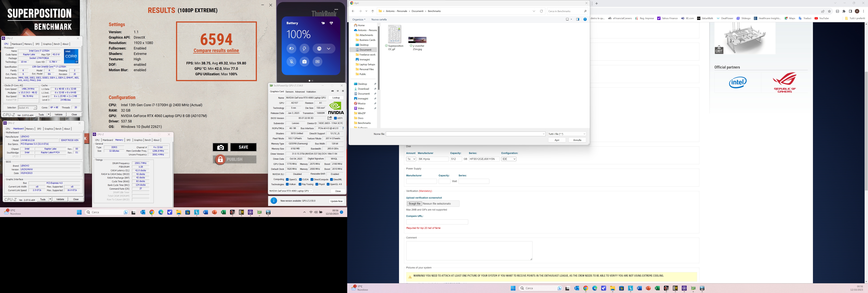
Task: Click the Scegli file button
Action: 414,204
